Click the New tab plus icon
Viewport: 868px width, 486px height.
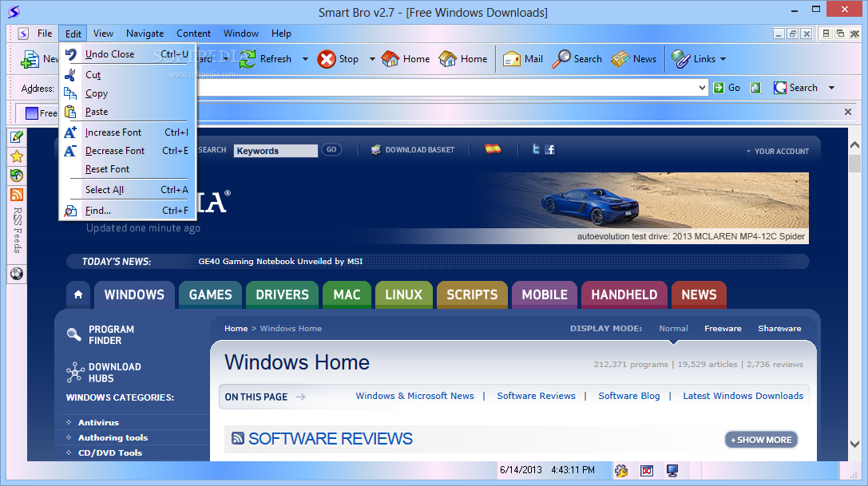30,59
